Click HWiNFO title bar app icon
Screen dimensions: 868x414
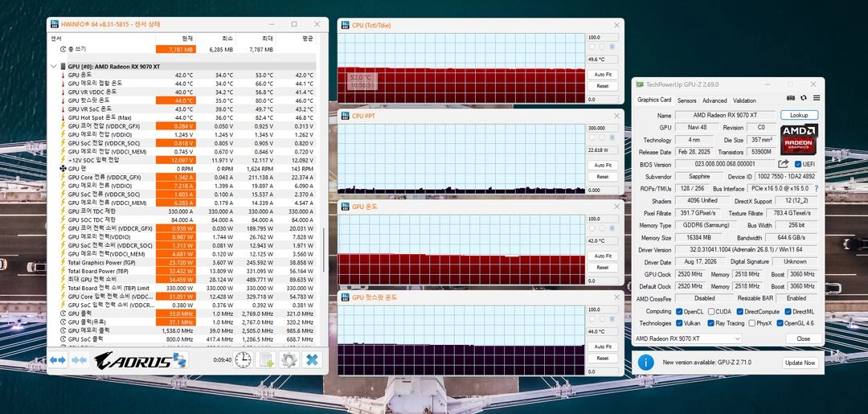pyautogui.click(x=55, y=24)
